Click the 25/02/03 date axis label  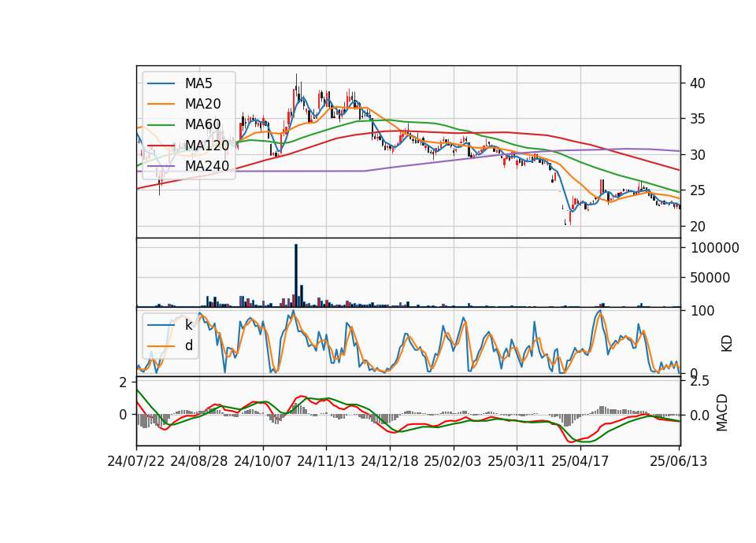(x=453, y=461)
